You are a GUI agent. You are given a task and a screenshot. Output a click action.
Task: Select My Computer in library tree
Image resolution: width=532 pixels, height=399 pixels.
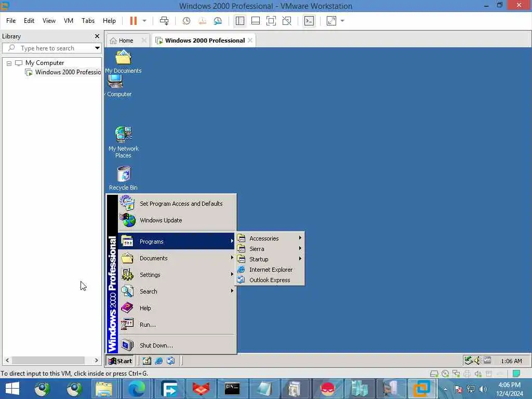pyautogui.click(x=45, y=63)
